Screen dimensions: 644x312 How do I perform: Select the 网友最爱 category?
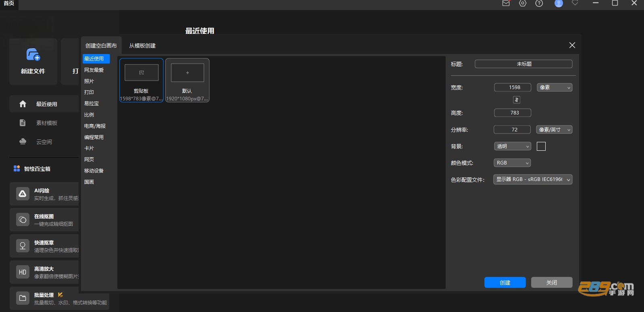94,70
